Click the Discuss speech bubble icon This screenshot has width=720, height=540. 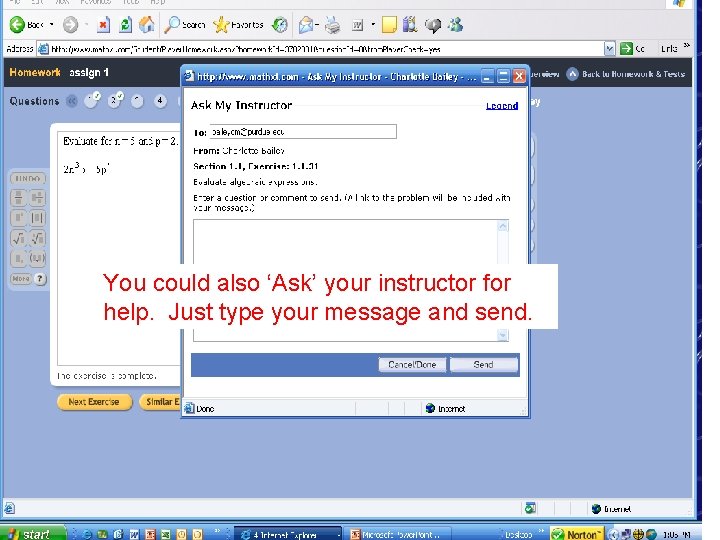[433, 25]
